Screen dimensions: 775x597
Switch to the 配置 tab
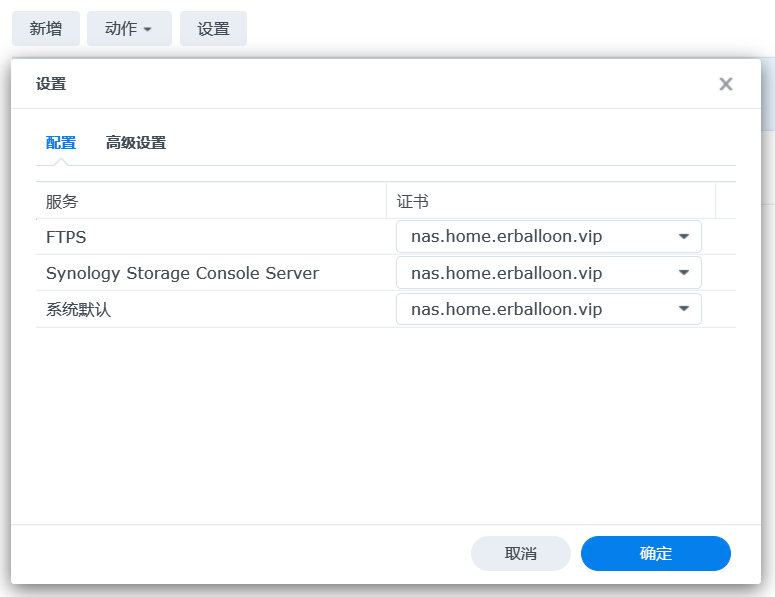[61, 143]
